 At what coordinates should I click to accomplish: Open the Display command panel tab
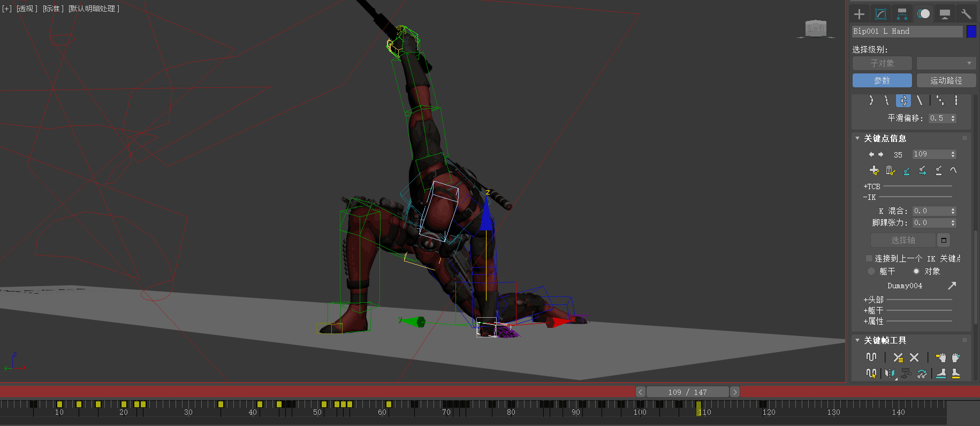click(945, 14)
